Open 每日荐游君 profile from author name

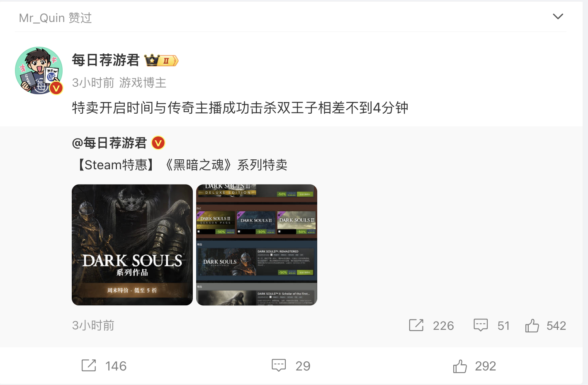click(x=106, y=60)
